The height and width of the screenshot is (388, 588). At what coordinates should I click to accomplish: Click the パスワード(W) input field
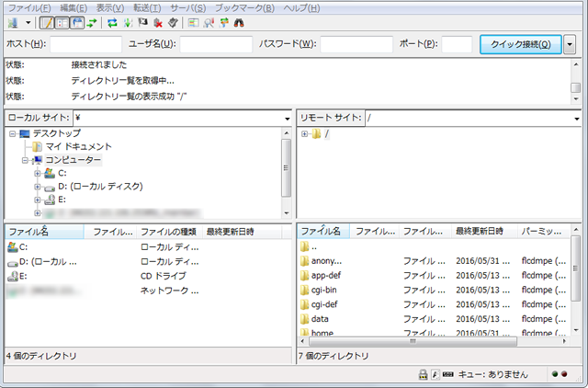(356, 44)
